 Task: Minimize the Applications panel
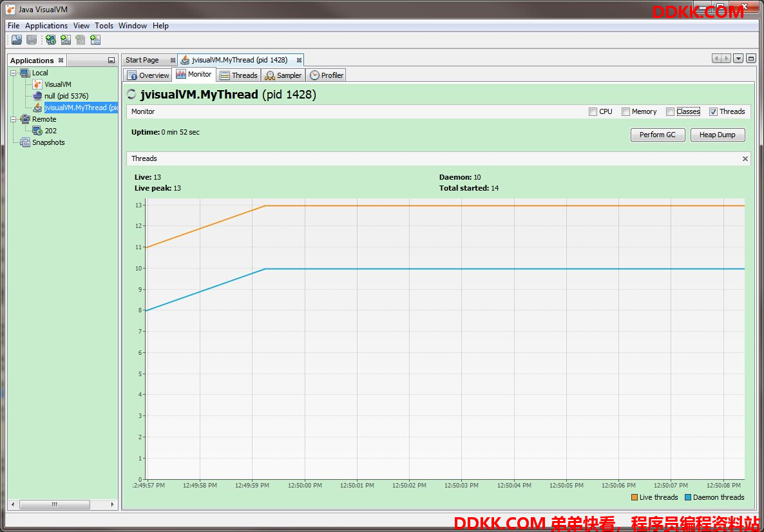point(111,61)
